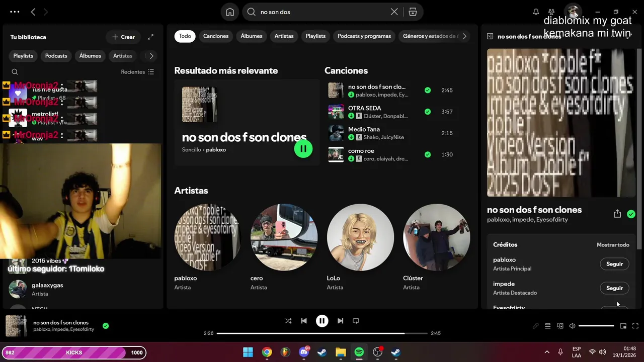The image size is (644, 362).
Task: Open the connect to a device icon
Action: 560,326
